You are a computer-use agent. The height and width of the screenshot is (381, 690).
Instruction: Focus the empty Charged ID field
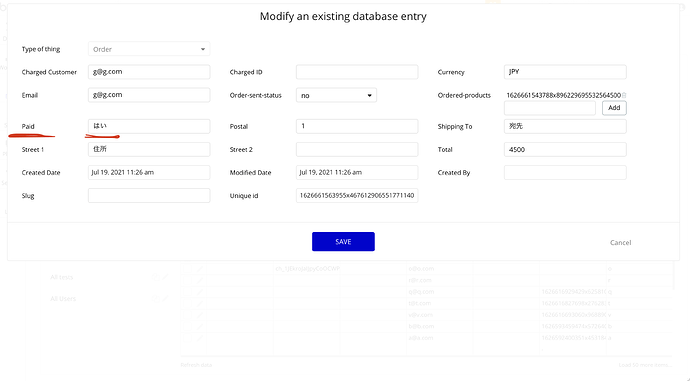pos(357,72)
